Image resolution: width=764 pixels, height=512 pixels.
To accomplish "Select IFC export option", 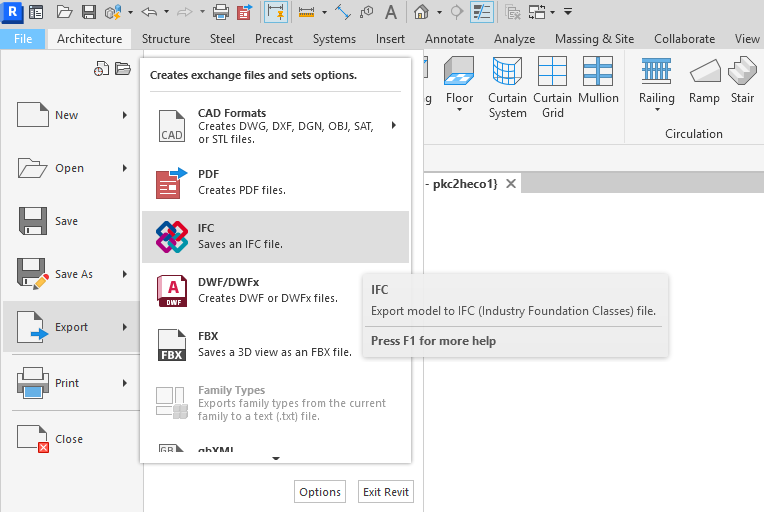I will [x=275, y=237].
